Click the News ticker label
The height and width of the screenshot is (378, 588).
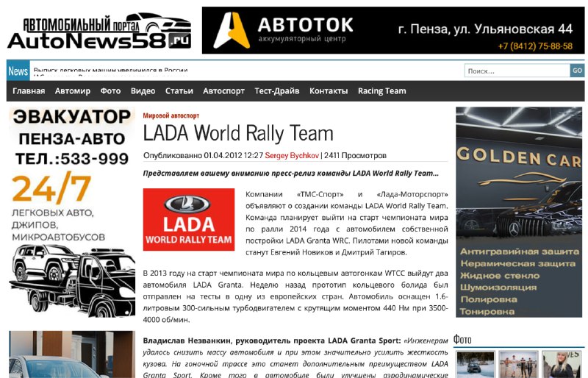(x=18, y=71)
